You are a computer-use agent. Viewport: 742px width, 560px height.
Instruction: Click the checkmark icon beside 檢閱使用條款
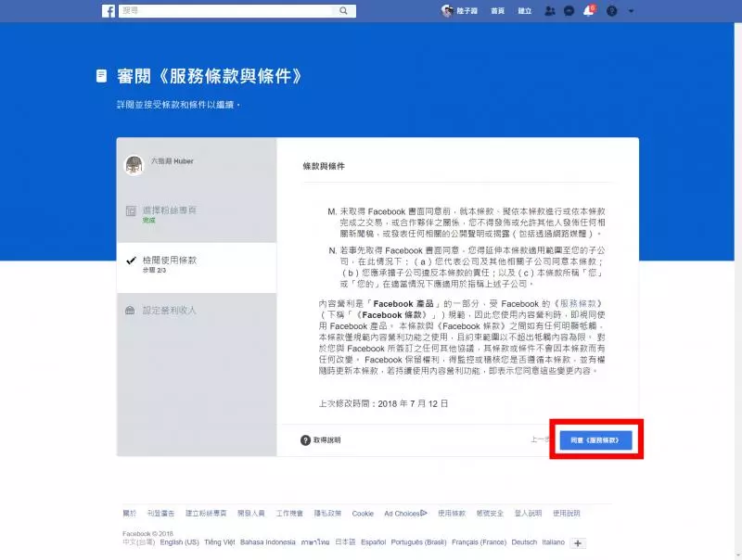tap(131, 261)
